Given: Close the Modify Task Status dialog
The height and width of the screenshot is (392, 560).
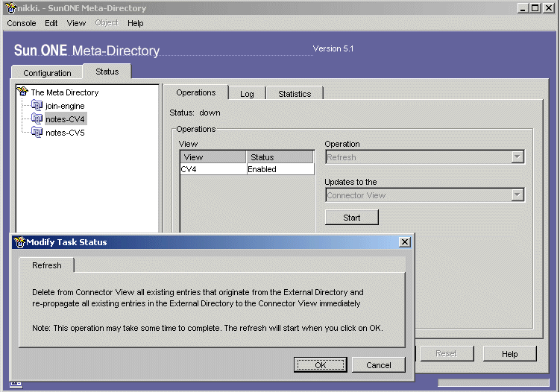Looking at the screenshot, I should coord(405,242).
